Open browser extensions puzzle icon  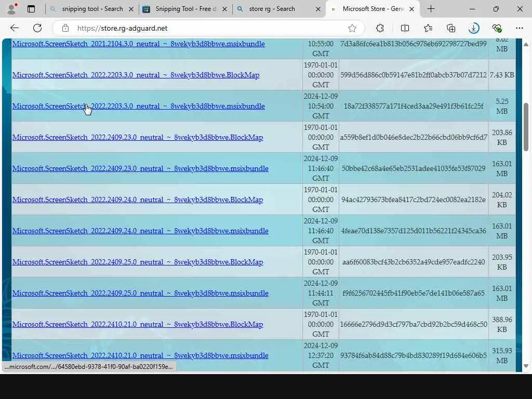[x=380, y=28]
